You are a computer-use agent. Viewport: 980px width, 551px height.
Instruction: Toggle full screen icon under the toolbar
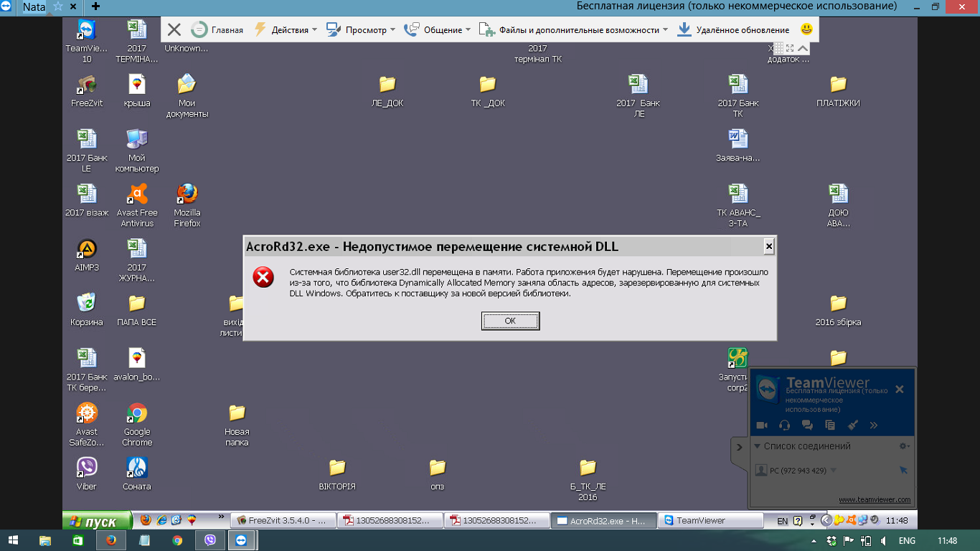789,48
